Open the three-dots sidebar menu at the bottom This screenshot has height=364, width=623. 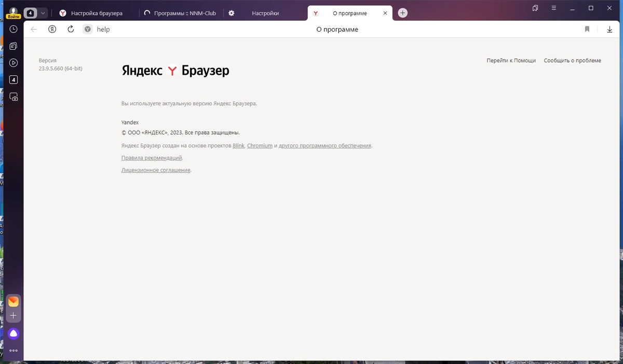tap(13, 350)
